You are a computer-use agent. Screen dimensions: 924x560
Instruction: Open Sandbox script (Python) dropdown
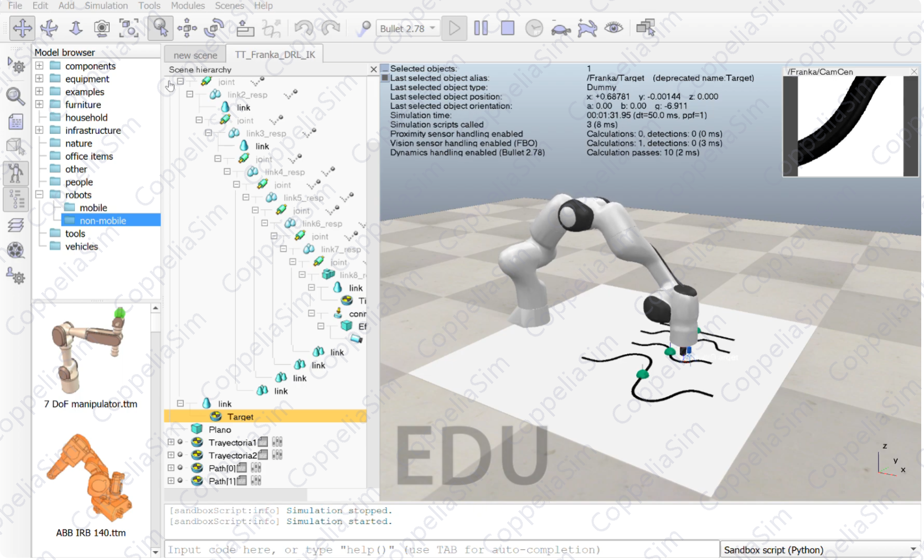(820, 549)
